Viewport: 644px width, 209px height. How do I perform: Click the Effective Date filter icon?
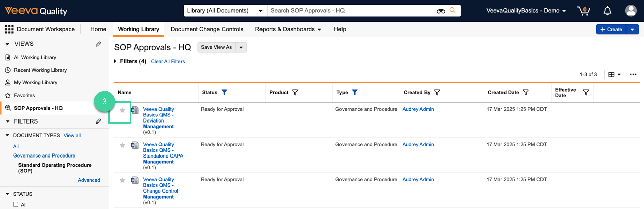586,92
